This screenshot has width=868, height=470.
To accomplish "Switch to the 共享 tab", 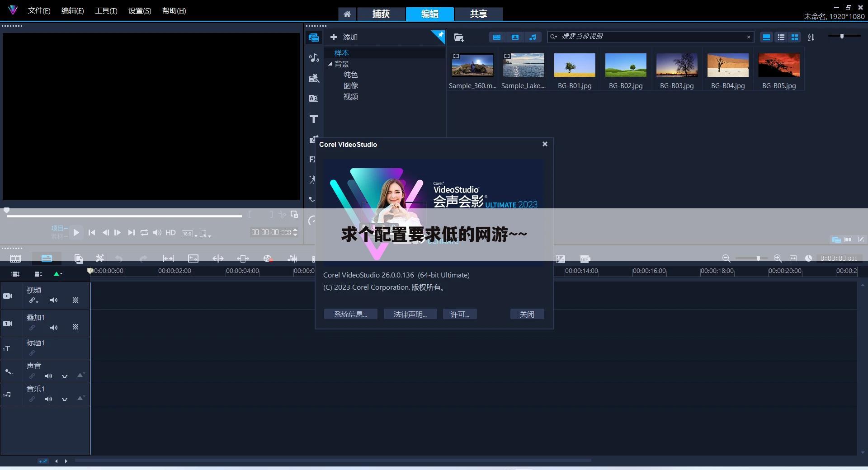I will (x=479, y=14).
